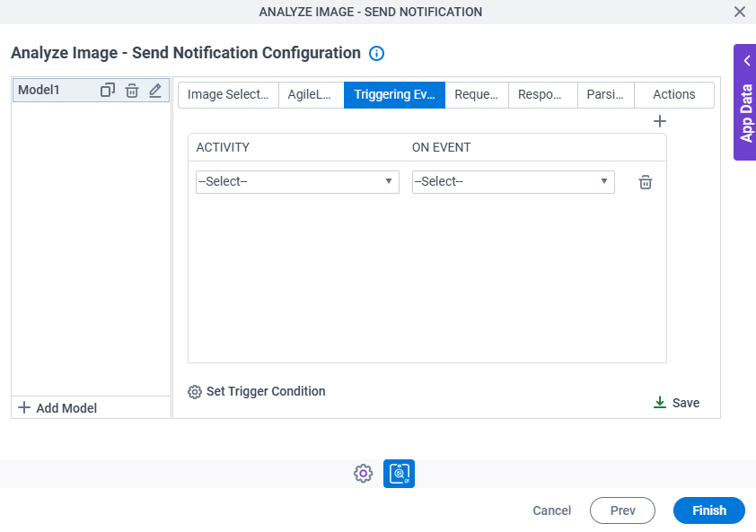Screen dimensions: 756x532
Task: Save the triggering event settings
Action: [x=676, y=403]
